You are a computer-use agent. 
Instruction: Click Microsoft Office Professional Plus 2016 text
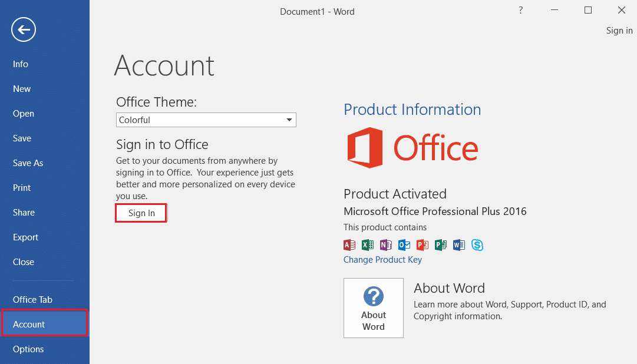coord(435,211)
